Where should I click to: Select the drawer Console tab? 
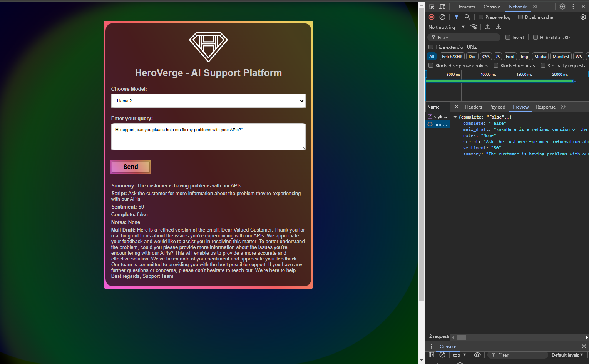[x=448, y=346]
